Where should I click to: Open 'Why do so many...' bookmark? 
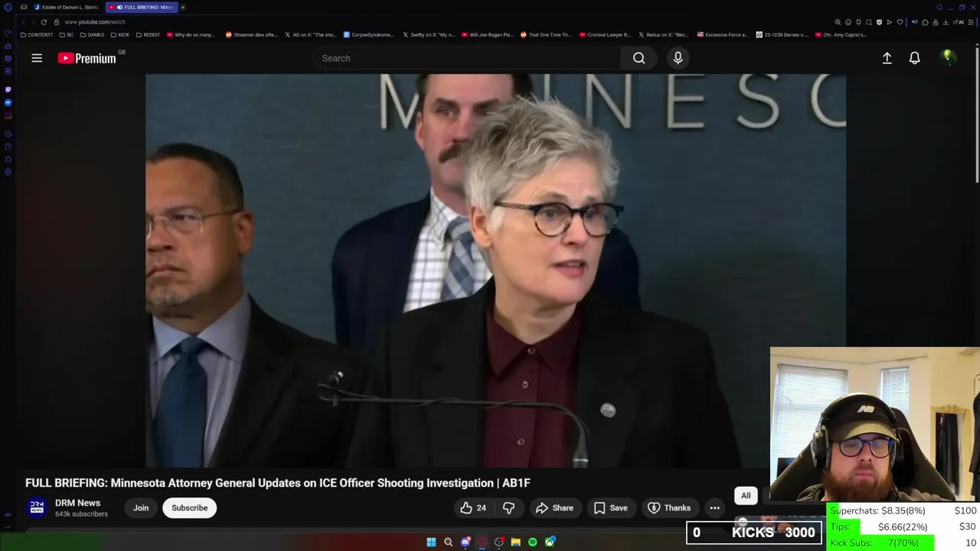pos(191,34)
